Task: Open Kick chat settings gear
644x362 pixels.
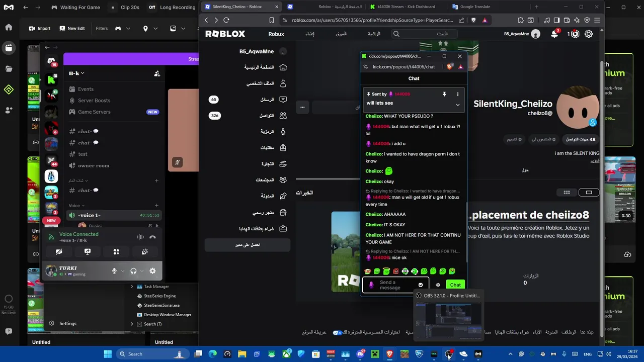Action: (438, 285)
